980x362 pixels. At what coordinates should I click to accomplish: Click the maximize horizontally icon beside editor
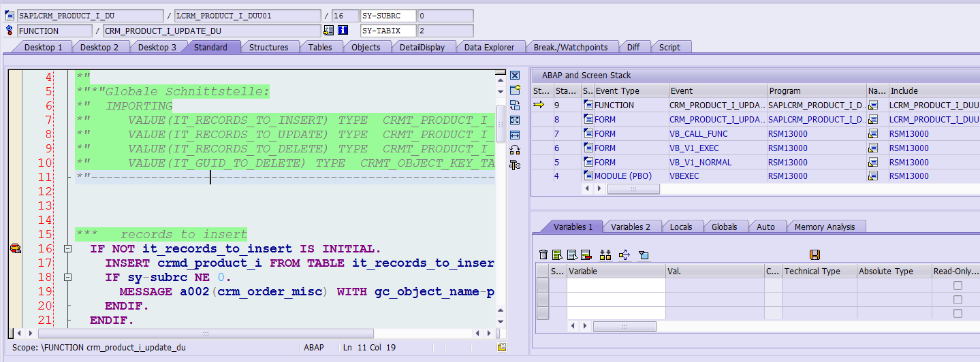[x=515, y=135]
